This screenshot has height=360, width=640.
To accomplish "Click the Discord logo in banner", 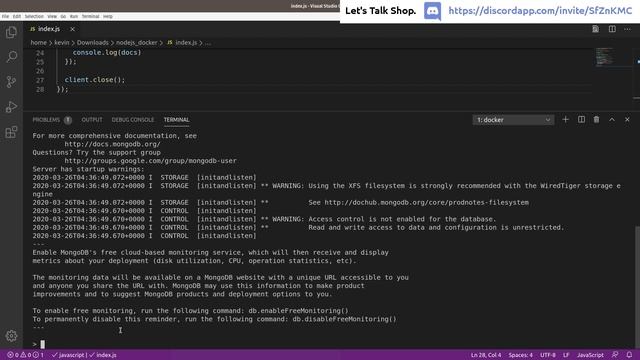I will (x=432, y=11).
